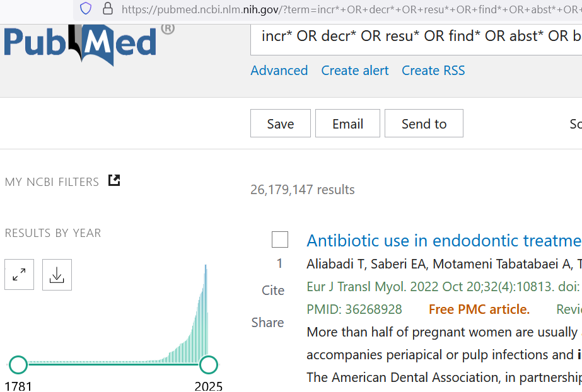Image resolution: width=582 pixels, height=392 pixels.
Task: Click Share for the first result
Action: tap(267, 323)
